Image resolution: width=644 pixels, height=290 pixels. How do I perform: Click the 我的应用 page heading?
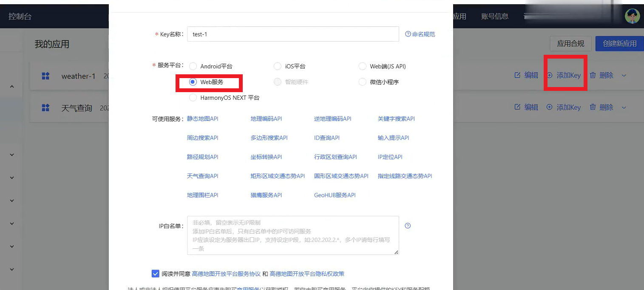pyautogui.click(x=52, y=44)
